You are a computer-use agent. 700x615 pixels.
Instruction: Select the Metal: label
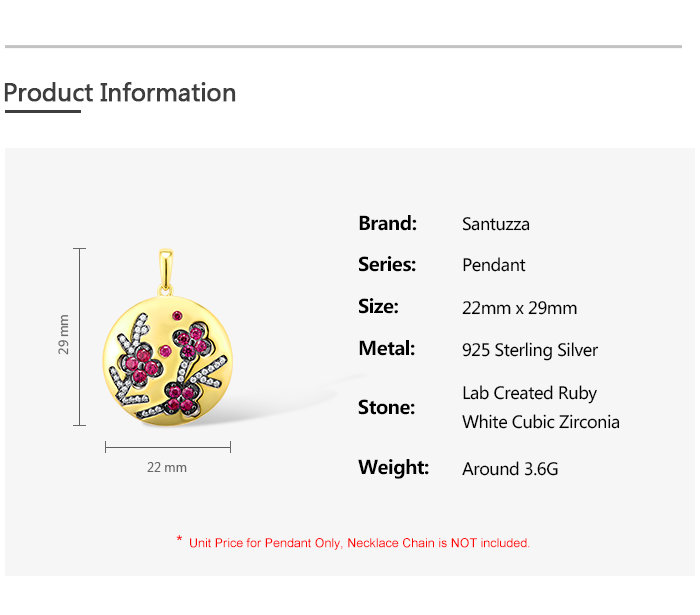386,349
